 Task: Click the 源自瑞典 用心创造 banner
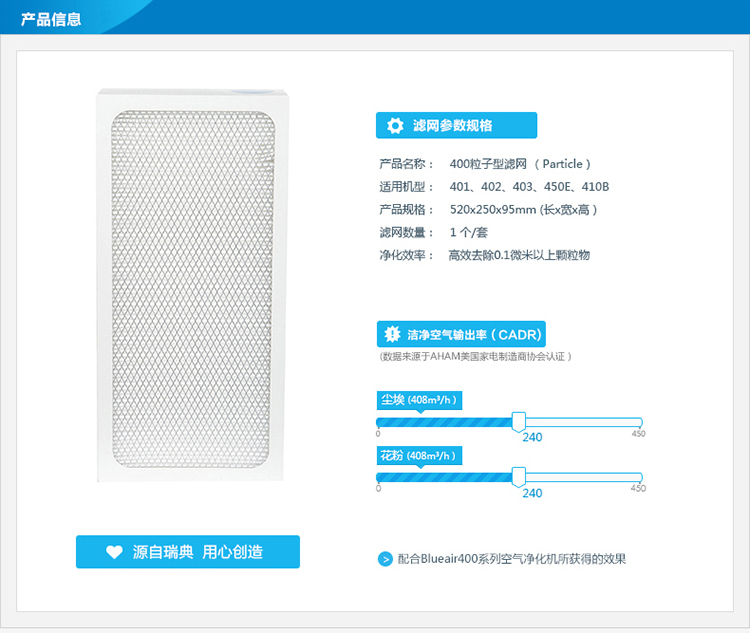[x=188, y=552]
